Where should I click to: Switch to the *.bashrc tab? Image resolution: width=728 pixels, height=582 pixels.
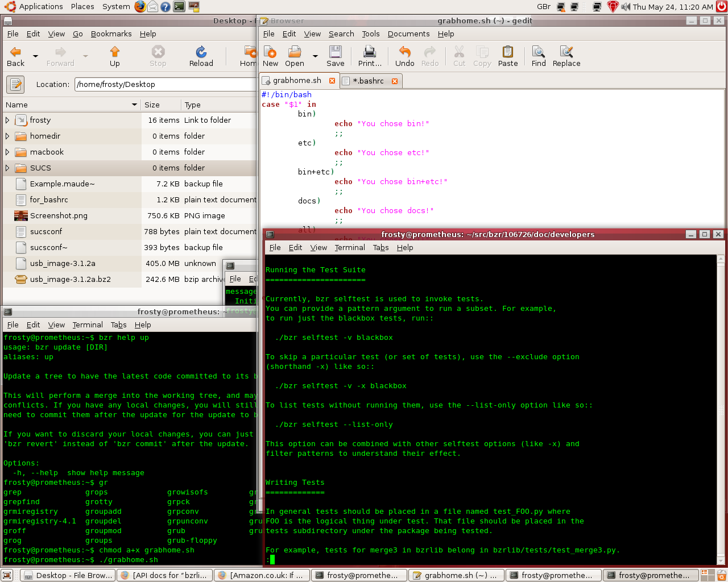click(x=368, y=81)
